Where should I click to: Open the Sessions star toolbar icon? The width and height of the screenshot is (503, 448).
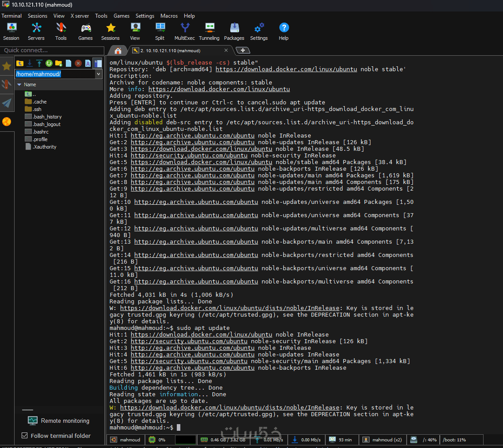click(x=111, y=31)
